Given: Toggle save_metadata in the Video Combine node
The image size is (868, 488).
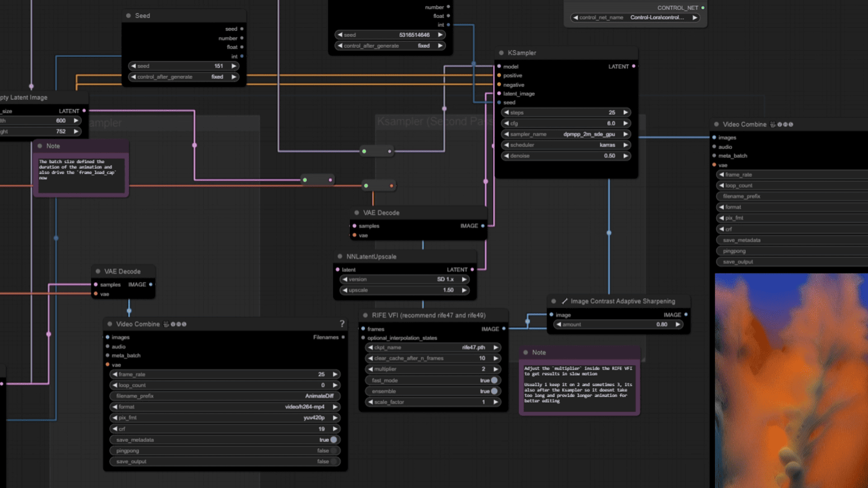Looking at the screenshot, I should [x=334, y=440].
